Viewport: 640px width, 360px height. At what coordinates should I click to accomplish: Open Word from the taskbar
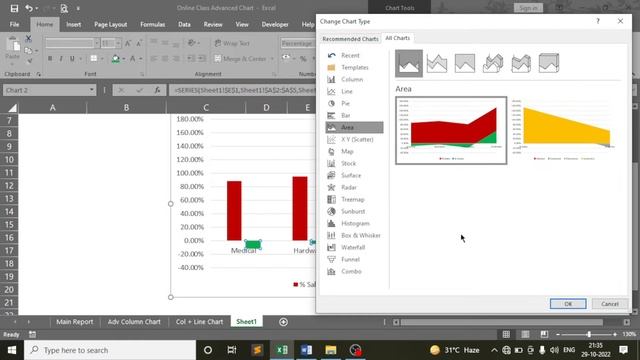(306, 350)
